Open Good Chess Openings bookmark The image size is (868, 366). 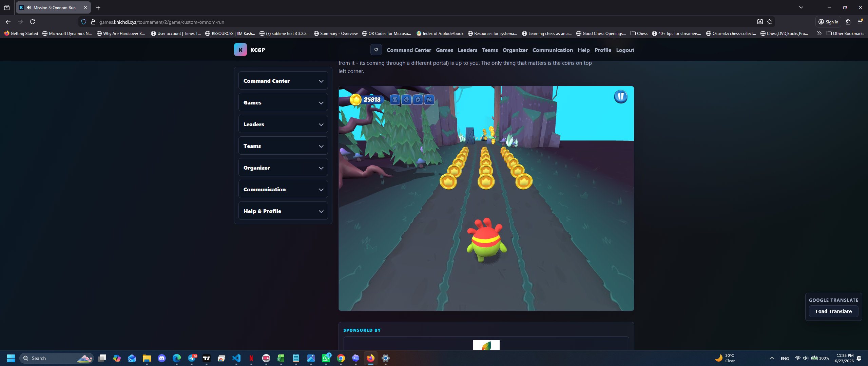tap(601, 33)
